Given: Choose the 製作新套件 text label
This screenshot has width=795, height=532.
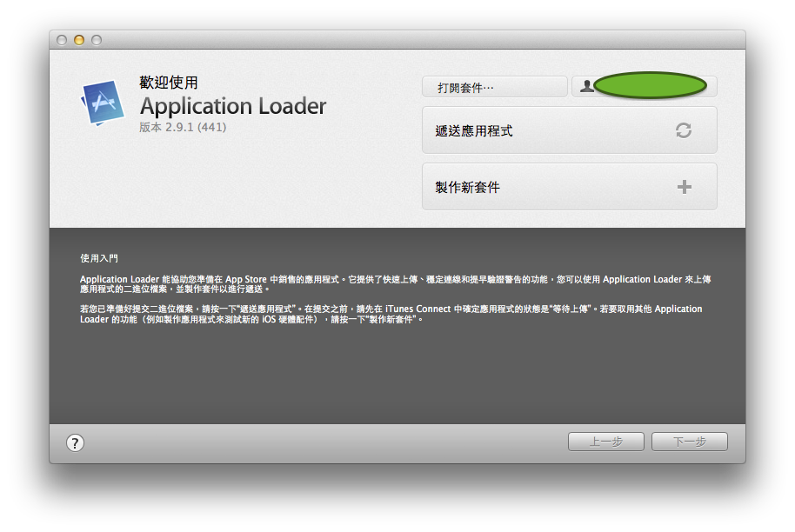Looking at the screenshot, I should pos(468,188).
